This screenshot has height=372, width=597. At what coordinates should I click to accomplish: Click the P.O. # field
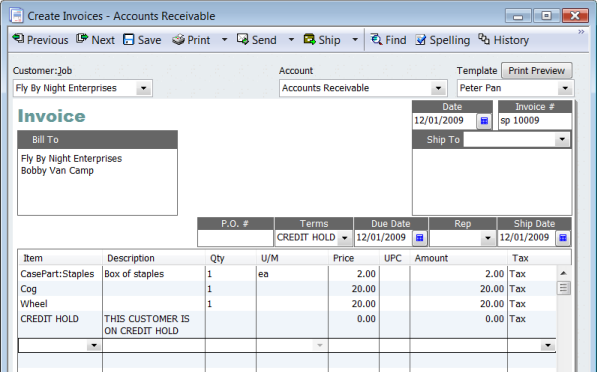click(x=235, y=238)
